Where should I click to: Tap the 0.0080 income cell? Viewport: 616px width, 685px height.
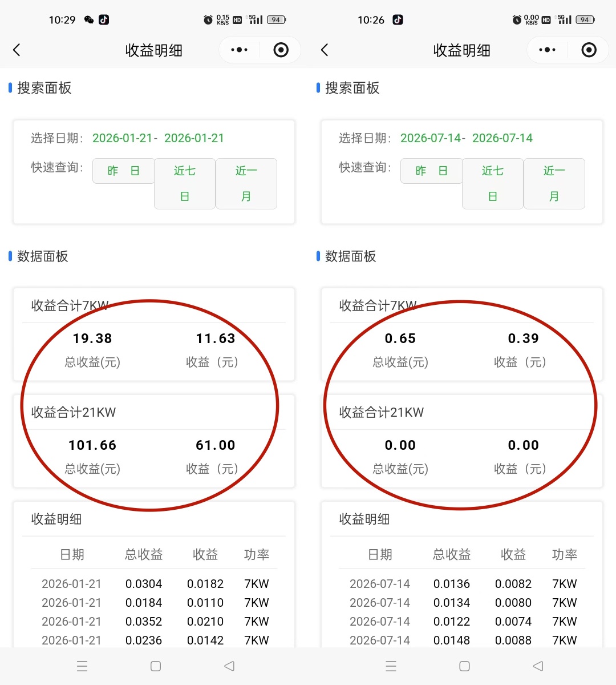pyautogui.click(x=513, y=603)
